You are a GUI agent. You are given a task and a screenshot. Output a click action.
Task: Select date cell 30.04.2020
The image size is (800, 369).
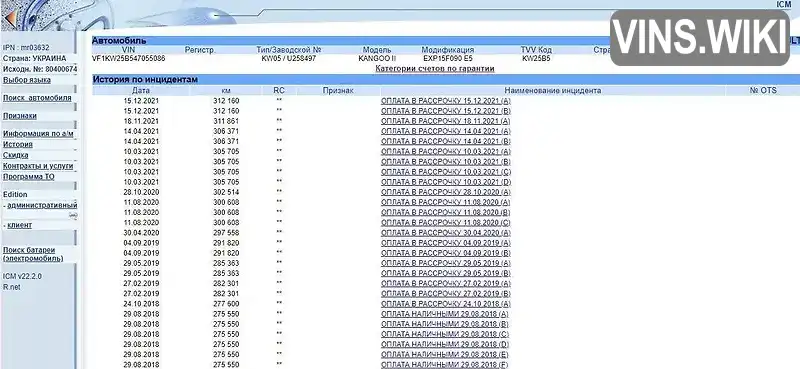tap(141, 233)
